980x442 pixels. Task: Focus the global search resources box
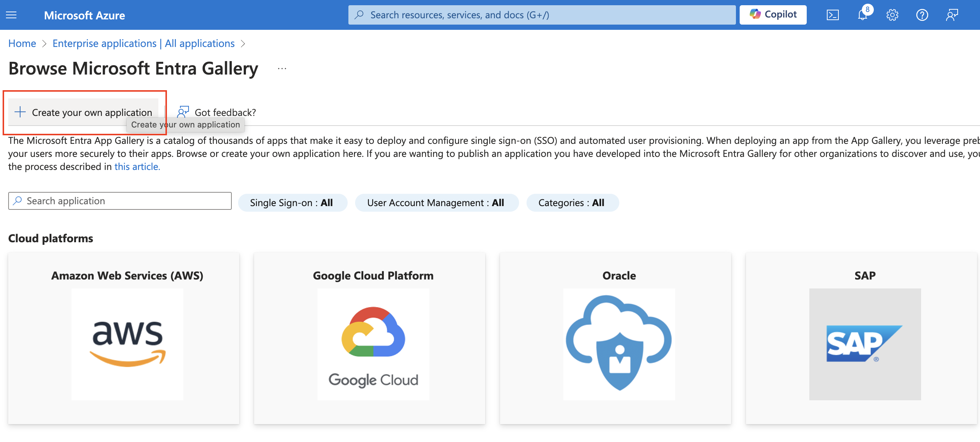(542, 15)
